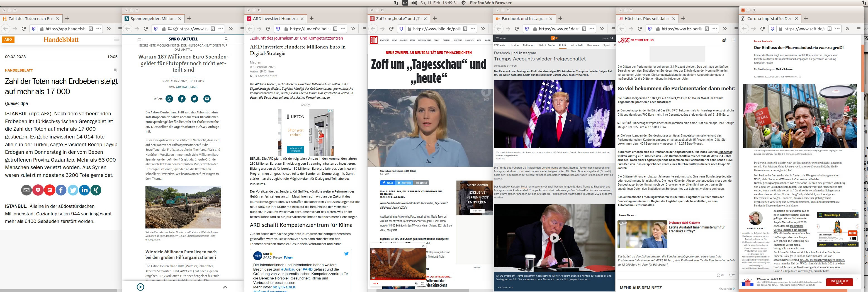The height and width of the screenshot is (292, 868).
Task: Open Handelsblatt site menu lines
Action: tap(116, 39)
